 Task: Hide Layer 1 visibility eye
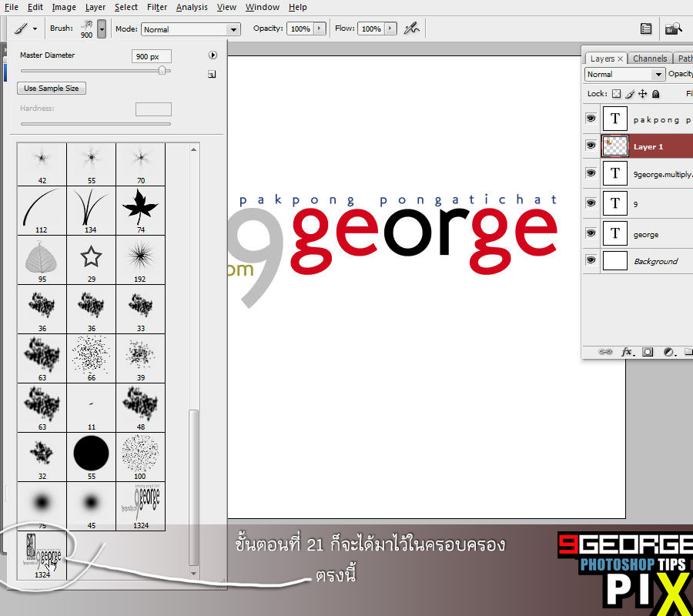[x=591, y=146]
